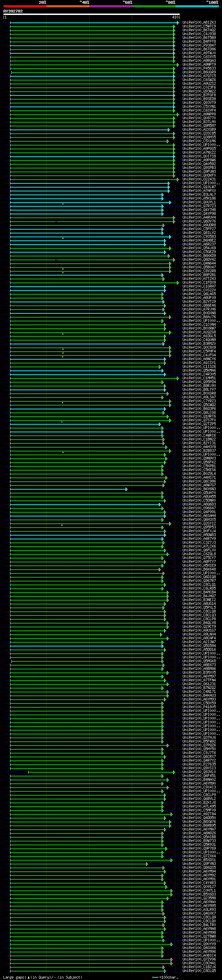This screenshot has height=980, width=222.
Task: Select label UniRef100_C8CLQ5
Action: tap(199, 971)
